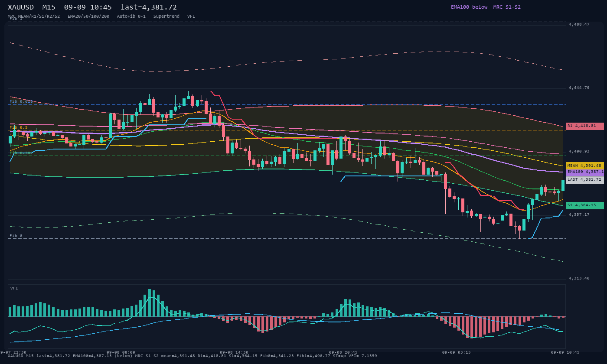Click the last=4,381.72 readout in the title
The height and width of the screenshot is (364, 607).
(x=149, y=7)
